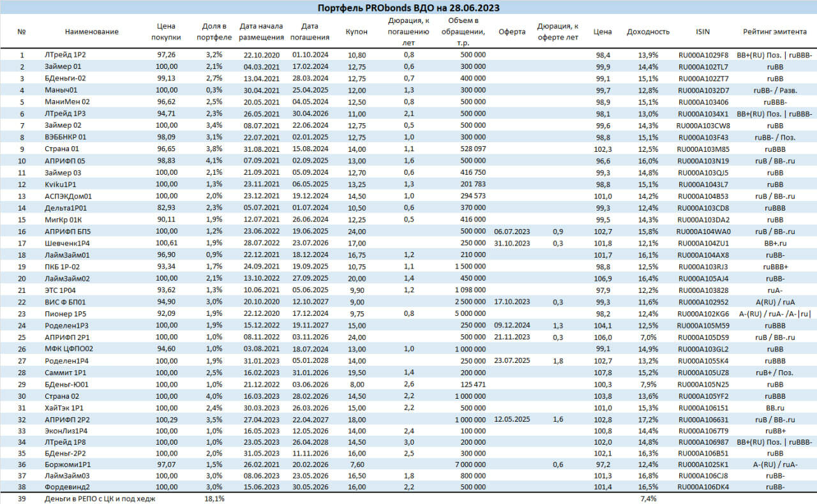Select the 'БДеньги-02' name cell
817x504 pixels.
(x=65, y=78)
